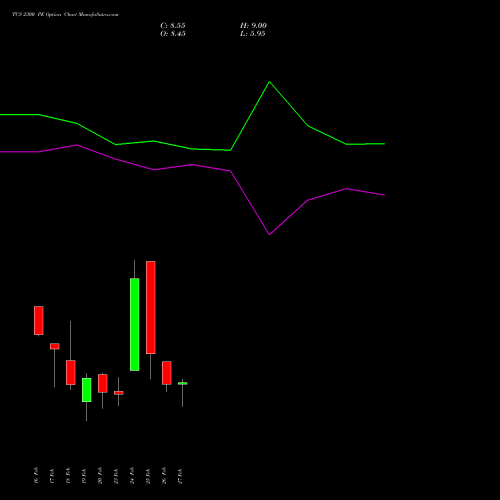Select the red candlestick for 18 Feb
The height and width of the screenshot is (500, 500).
click(71, 372)
